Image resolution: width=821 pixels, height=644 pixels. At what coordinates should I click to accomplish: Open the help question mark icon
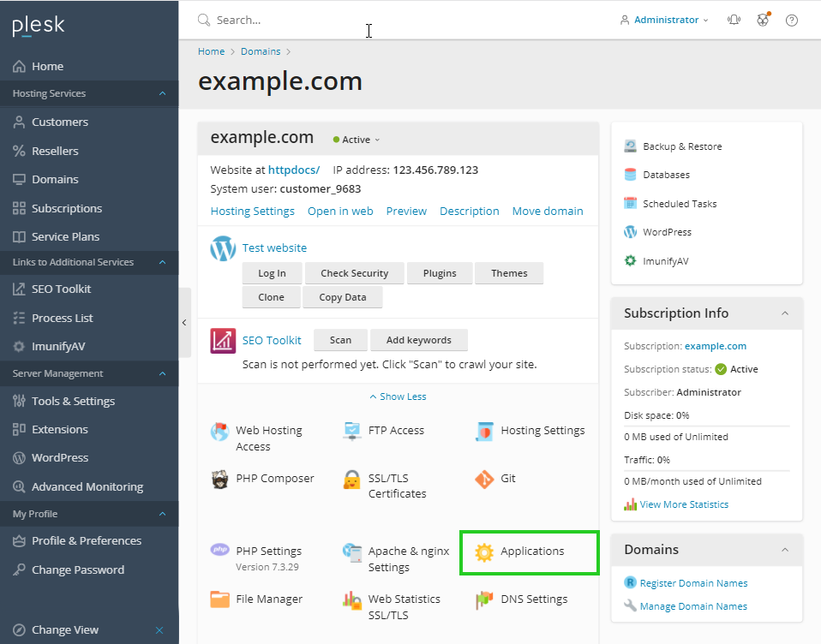click(791, 20)
